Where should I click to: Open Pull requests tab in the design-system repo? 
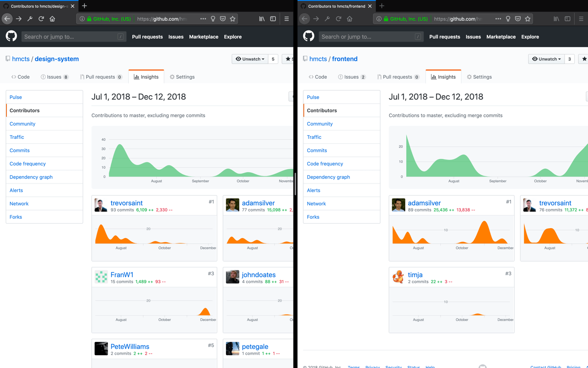click(101, 77)
